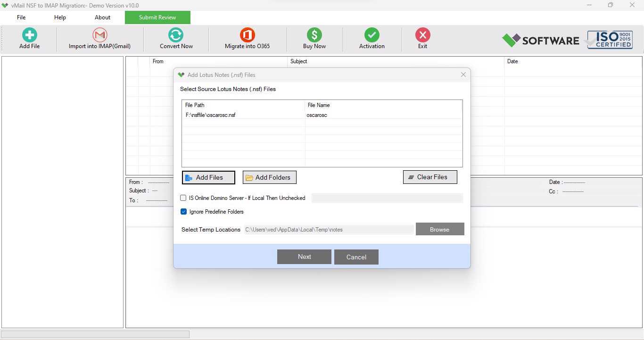644x340 pixels.
Task: Click the bottom status progress bar
Action: [95, 334]
